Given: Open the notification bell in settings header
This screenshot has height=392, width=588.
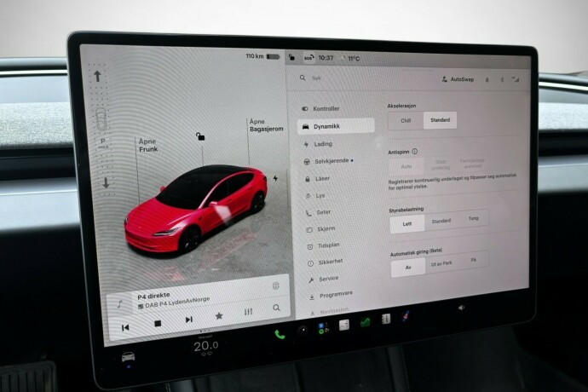Looking at the screenshot, I should [x=487, y=79].
